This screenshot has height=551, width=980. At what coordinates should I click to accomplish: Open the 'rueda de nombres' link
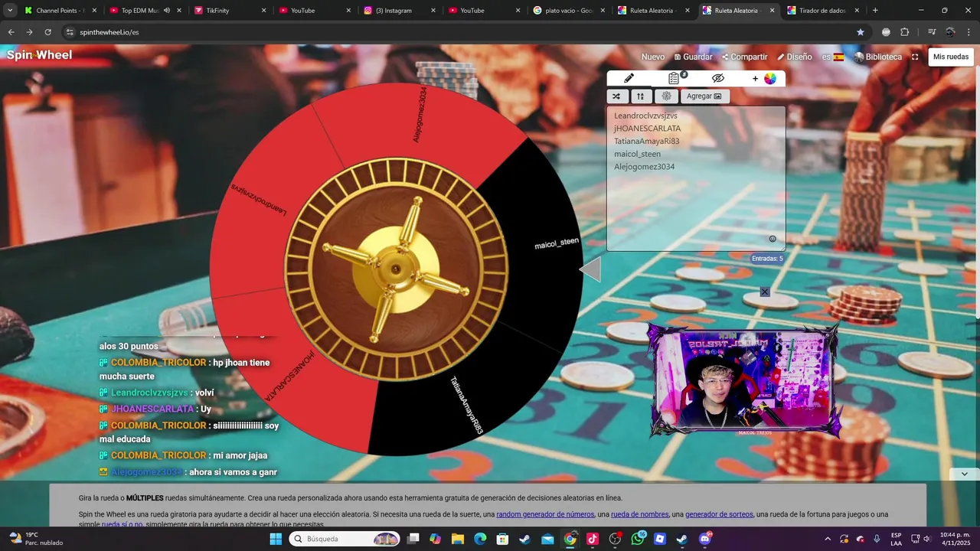pos(639,514)
